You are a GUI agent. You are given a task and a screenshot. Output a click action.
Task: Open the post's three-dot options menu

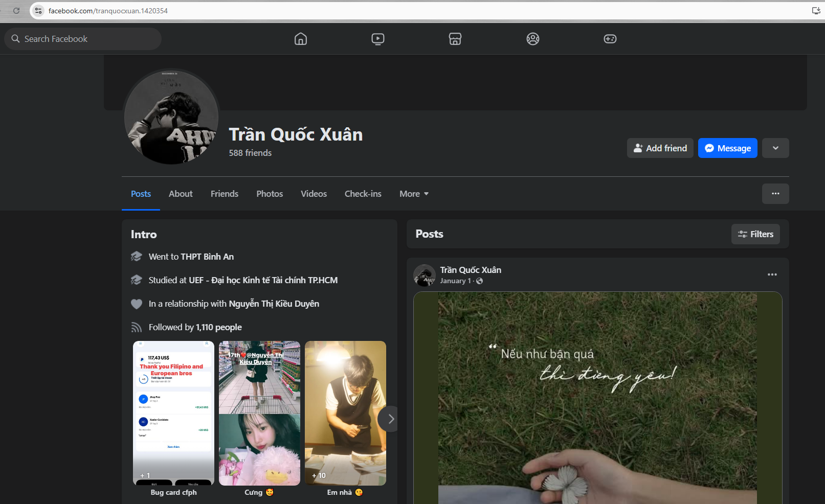click(x=772, y=274)
